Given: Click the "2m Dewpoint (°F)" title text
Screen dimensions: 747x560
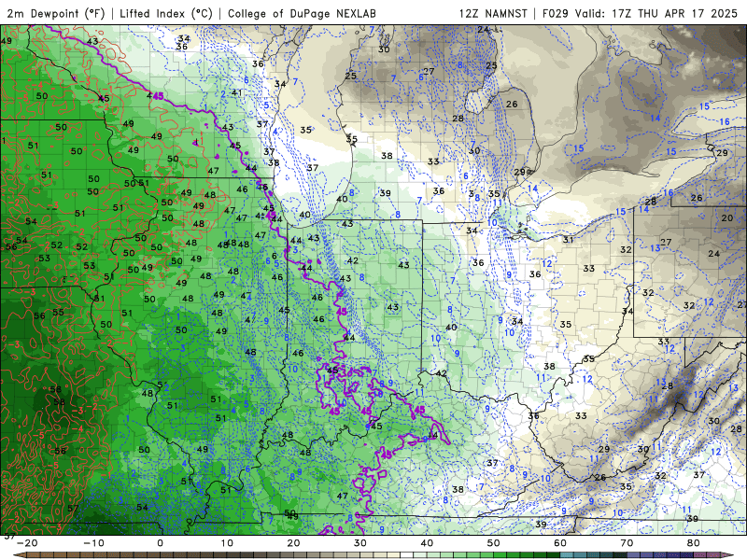Looking at the screenshot, I should click(56, 13).
